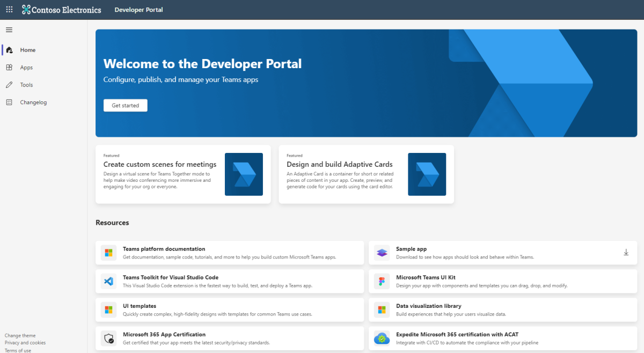Click the Data visualization library Microsoft icon
The width and height of the screenshot is (644, 353).
(x=382, y=310)
